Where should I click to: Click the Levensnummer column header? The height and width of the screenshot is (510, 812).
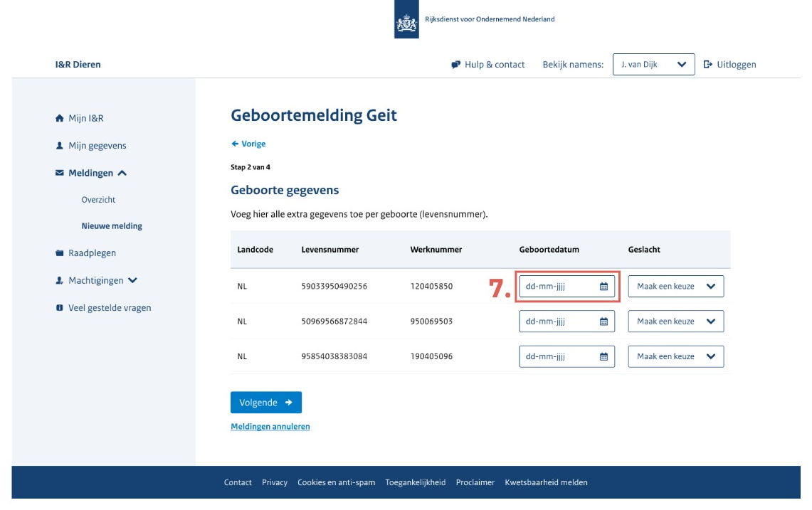click(330, 250)
